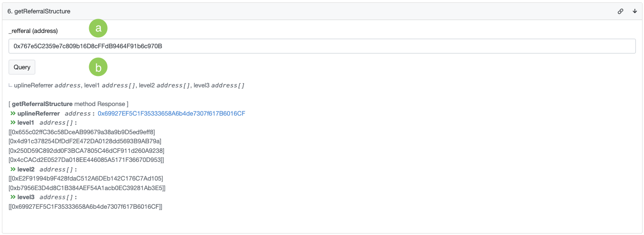Click the "6. getReferralStructure" header title
The width and height of the screenshot is (644, 235).
coord(39,11)
